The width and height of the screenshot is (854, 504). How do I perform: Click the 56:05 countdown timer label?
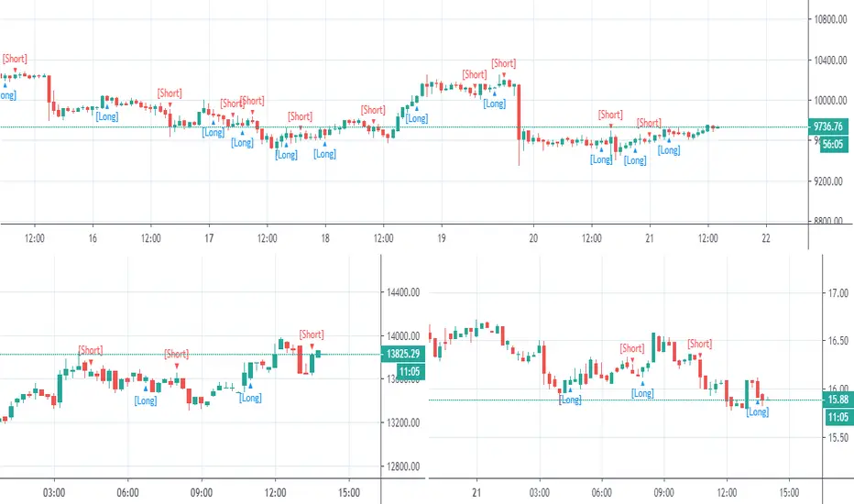(833, 145)
